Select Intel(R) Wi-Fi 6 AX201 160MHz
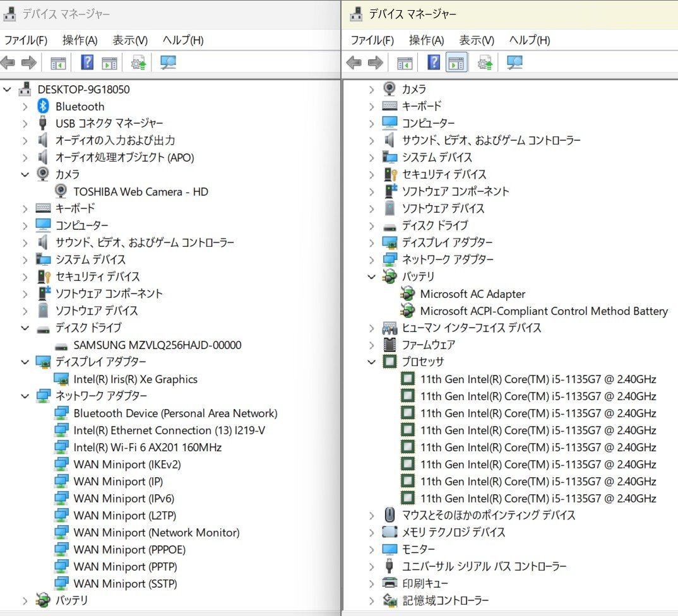 pos(147,447)
